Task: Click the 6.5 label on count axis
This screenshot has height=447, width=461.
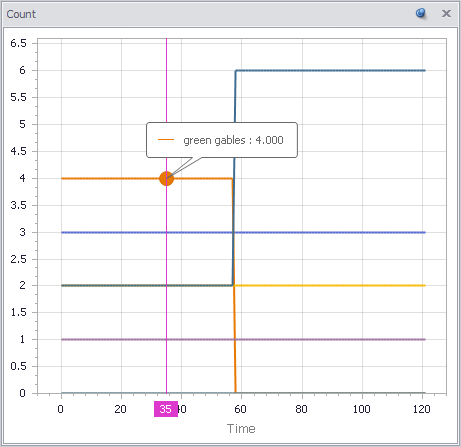Action: [x=18, y=43]
